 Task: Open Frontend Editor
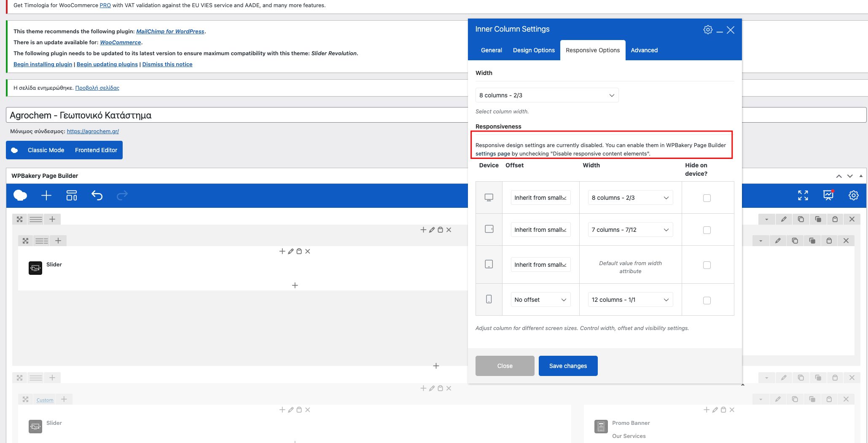tap(96, 150)
